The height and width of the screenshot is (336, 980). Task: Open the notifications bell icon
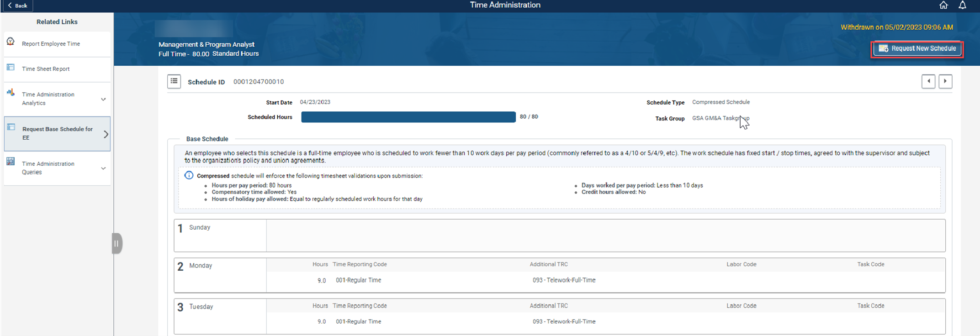pos(962,5)
